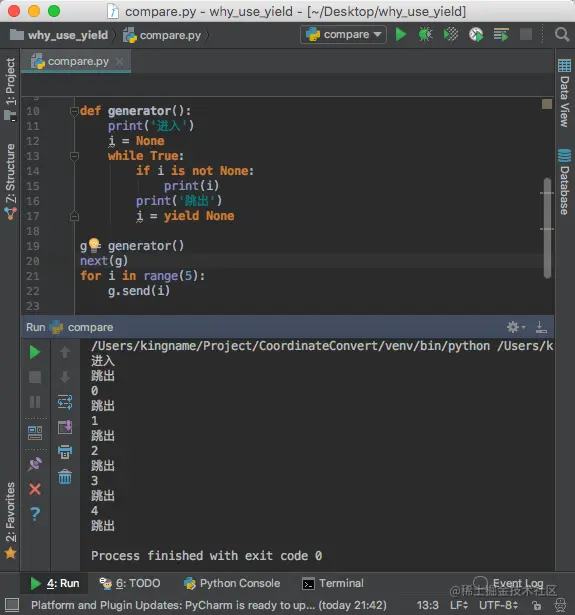Screen dimensions: 575x615
Task: Open Run panel settings gear dropdown
Action: pos(516,327)
